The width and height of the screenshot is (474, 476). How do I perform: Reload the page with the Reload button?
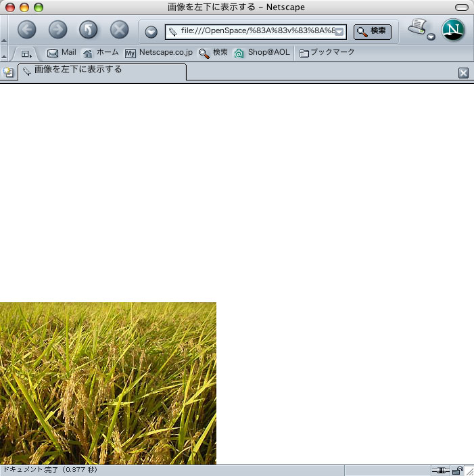click(x=89, y=30)
